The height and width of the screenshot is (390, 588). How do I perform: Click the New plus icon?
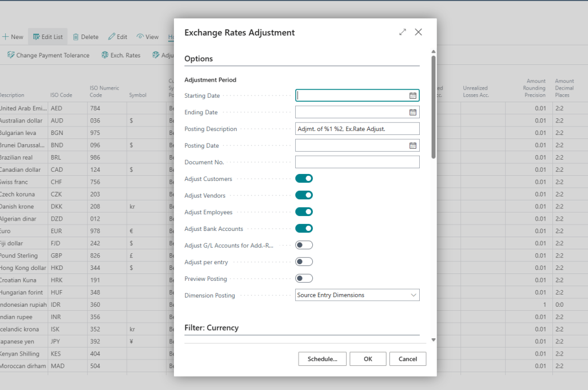5,37
